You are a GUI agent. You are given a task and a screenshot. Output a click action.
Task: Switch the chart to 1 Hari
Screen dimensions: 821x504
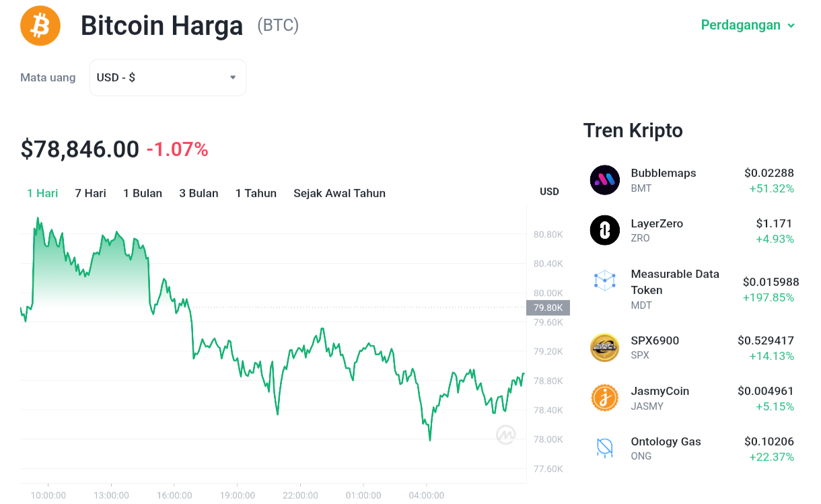[x=42, y=193]
